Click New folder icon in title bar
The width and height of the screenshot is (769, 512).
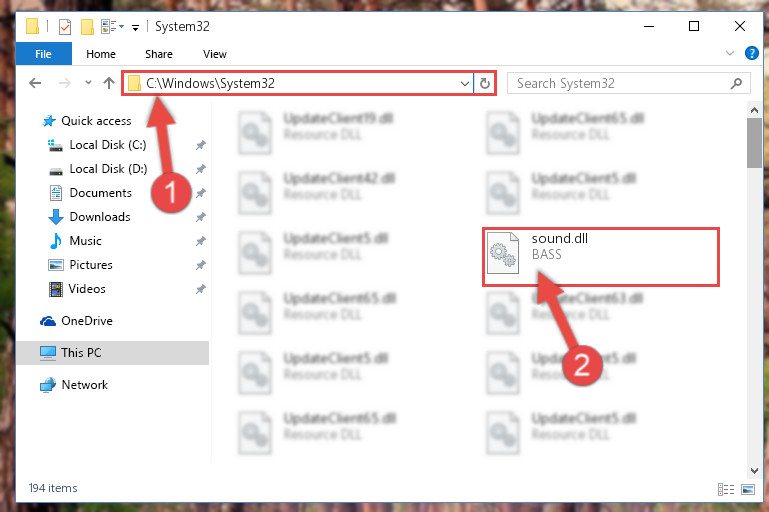87,26
